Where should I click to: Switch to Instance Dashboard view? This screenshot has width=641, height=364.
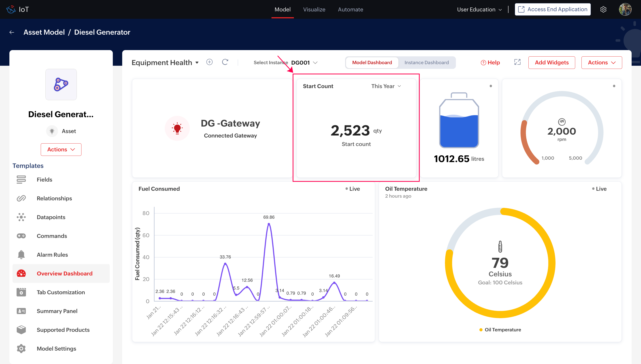[x=426, y=63]
